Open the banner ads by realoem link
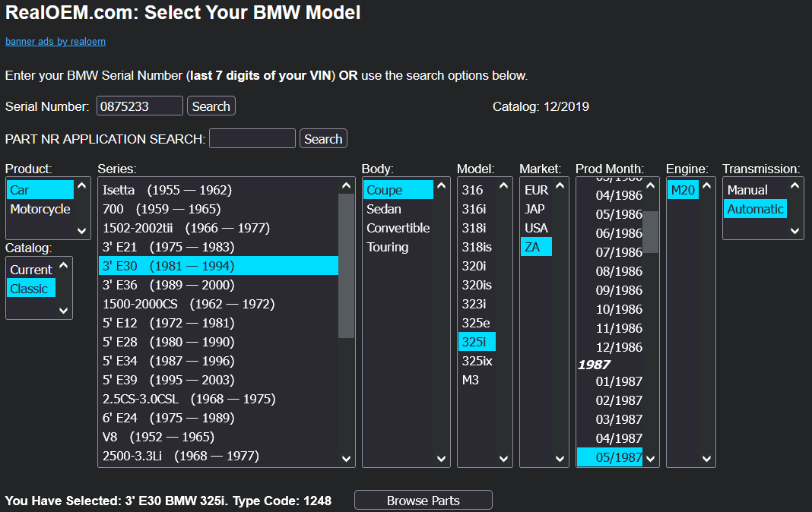Viewport: 812px width, 512px height. (x=56, y=42)
